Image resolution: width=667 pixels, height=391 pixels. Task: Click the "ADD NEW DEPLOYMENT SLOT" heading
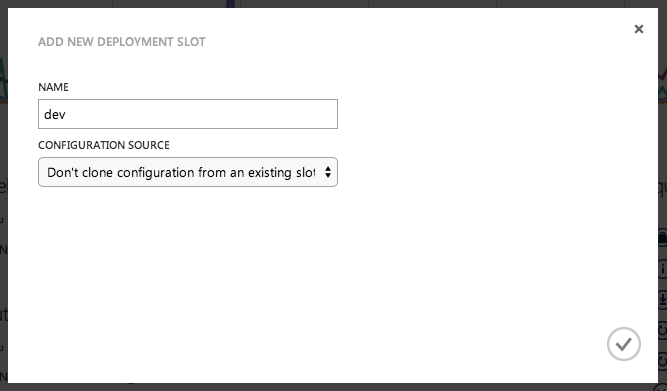[122, 42]
